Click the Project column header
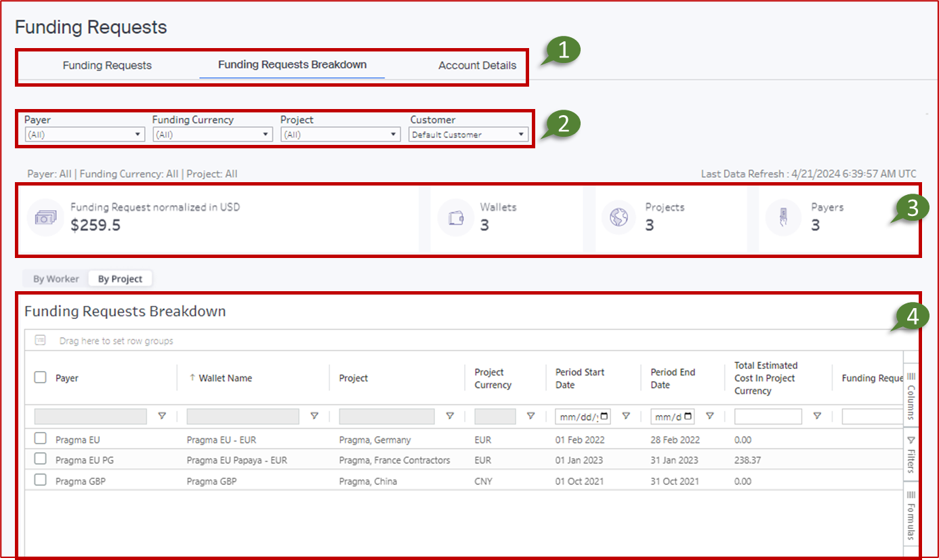 pyautogui.click(x=354, y=378)
